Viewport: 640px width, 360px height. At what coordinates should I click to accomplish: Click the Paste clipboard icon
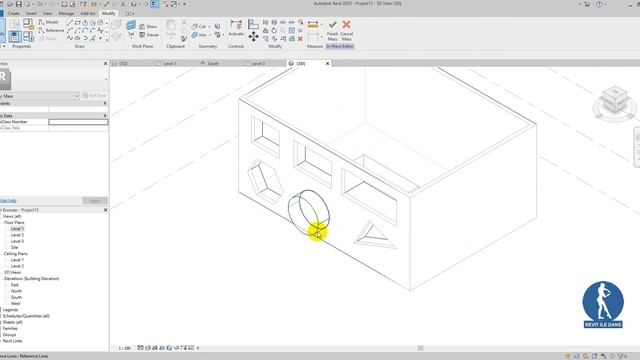click(x=171, y=27)
